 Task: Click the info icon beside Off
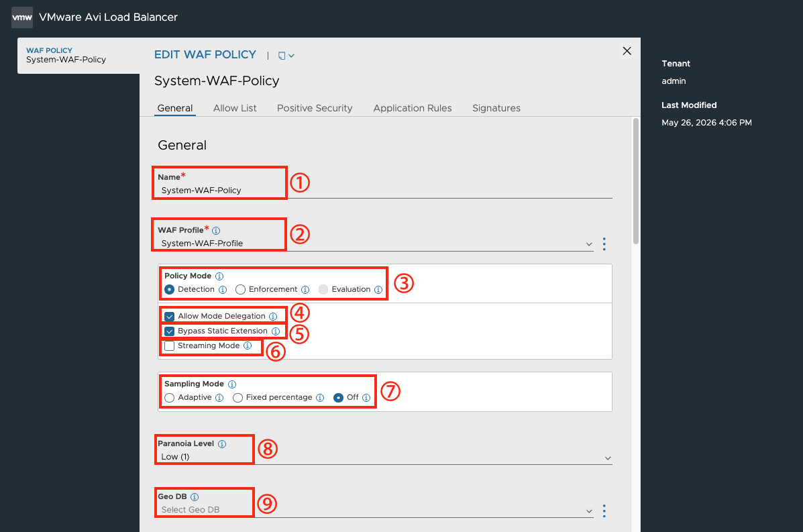(x=366, y=398)
